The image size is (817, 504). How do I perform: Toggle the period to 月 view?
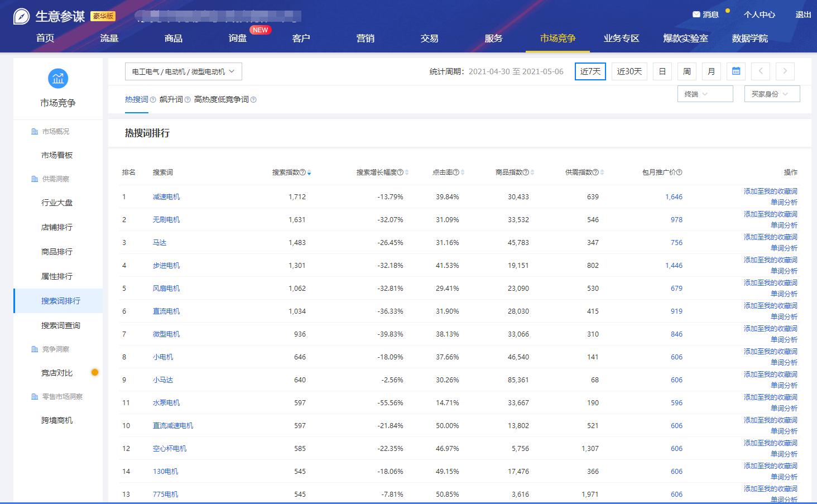(711, 71)
